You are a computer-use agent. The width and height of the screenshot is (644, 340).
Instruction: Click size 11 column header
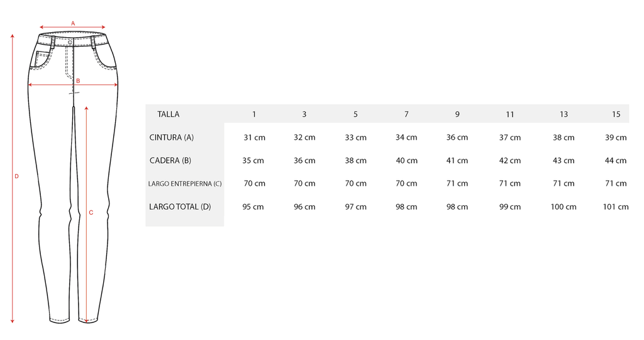tap(509, 115)
